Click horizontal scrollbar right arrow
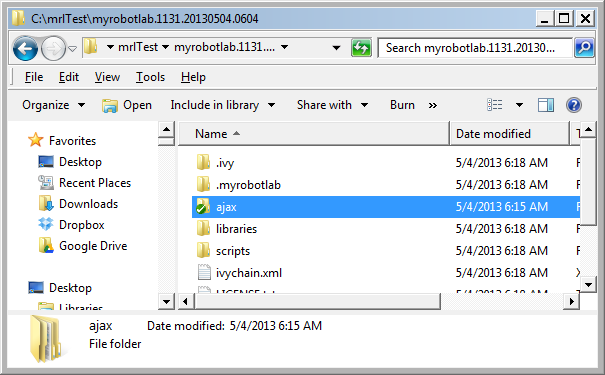This screenshot has width=605, height=375. click(x=571, y=301)
